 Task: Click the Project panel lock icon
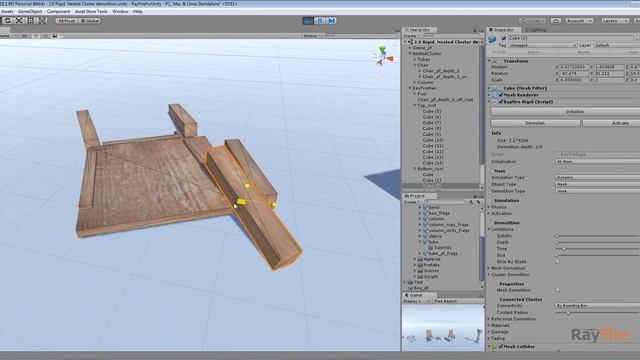(x=475, y=196)
